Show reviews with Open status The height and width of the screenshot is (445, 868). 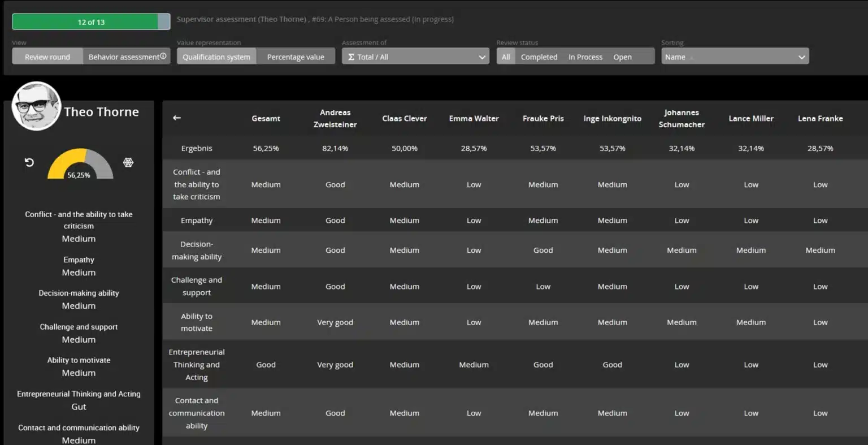(x=622, y=57)
